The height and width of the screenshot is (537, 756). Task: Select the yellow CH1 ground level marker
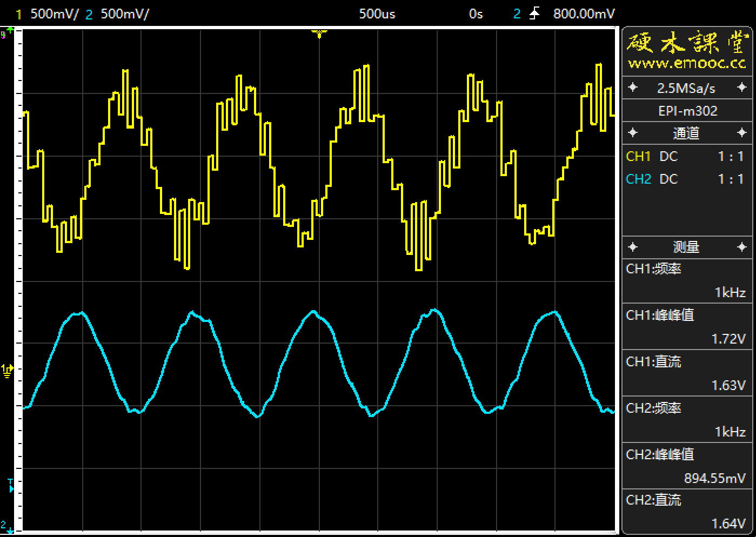[7, 370]
